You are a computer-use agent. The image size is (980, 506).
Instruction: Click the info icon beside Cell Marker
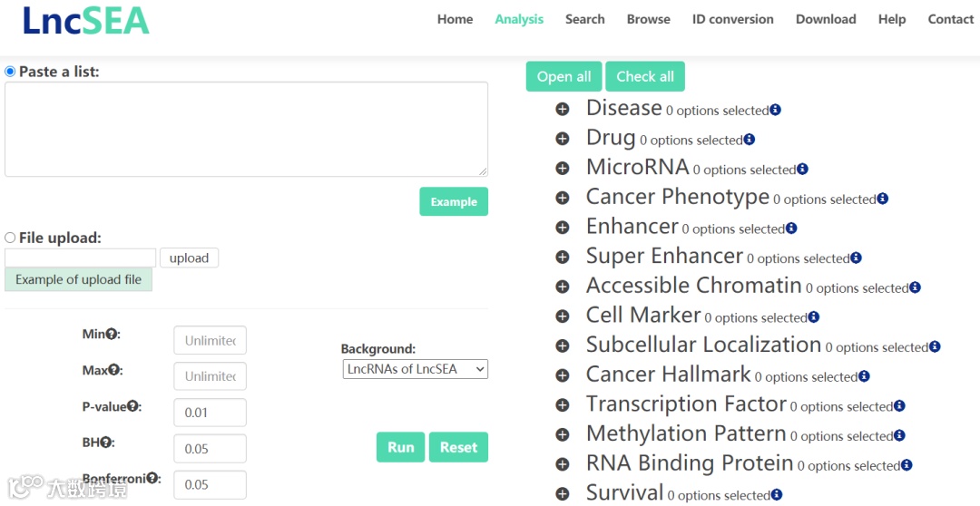point(814,317)
